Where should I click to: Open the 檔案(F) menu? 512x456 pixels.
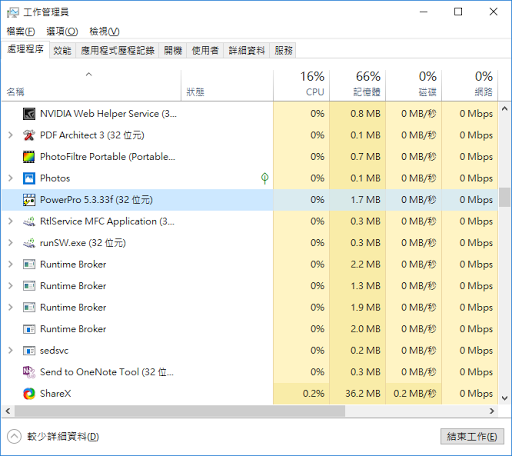[21, 32]
